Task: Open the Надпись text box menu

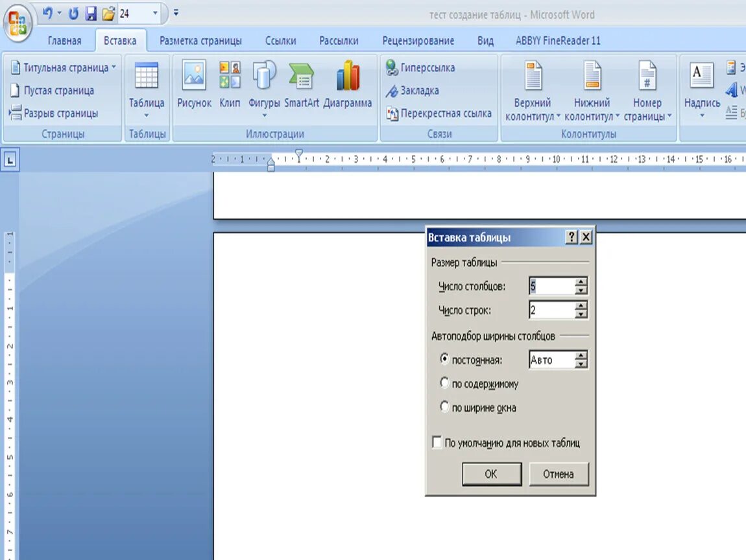Action: 703,89
